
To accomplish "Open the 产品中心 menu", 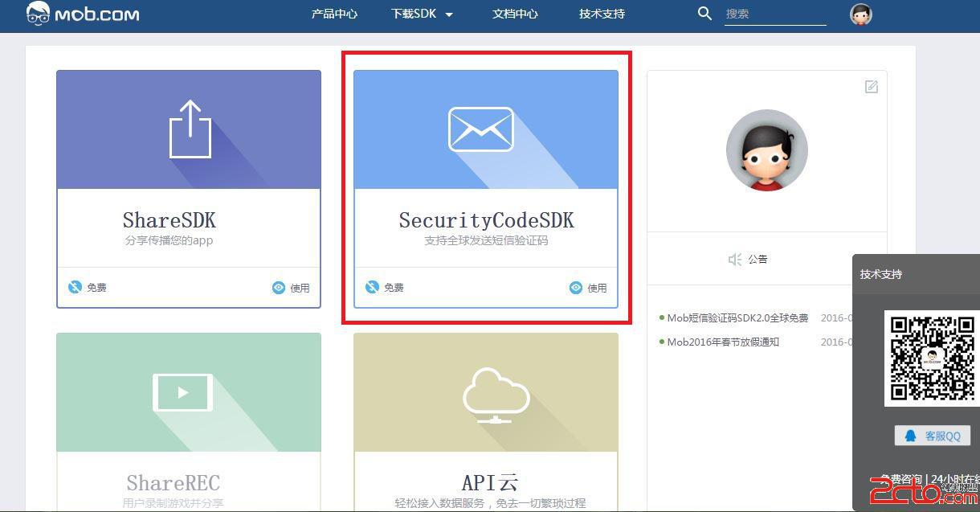I will pos(334,14).
